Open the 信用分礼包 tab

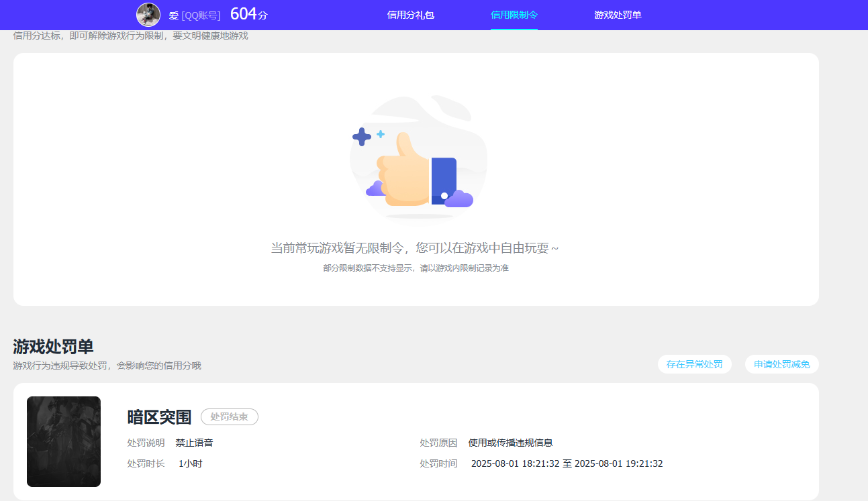(411, 15)
